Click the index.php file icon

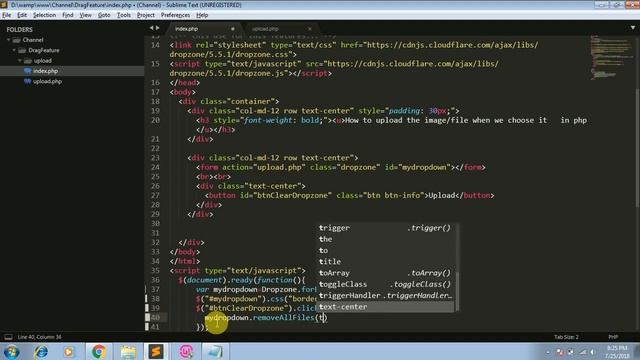pyautogui.click(x=27, y=71)
